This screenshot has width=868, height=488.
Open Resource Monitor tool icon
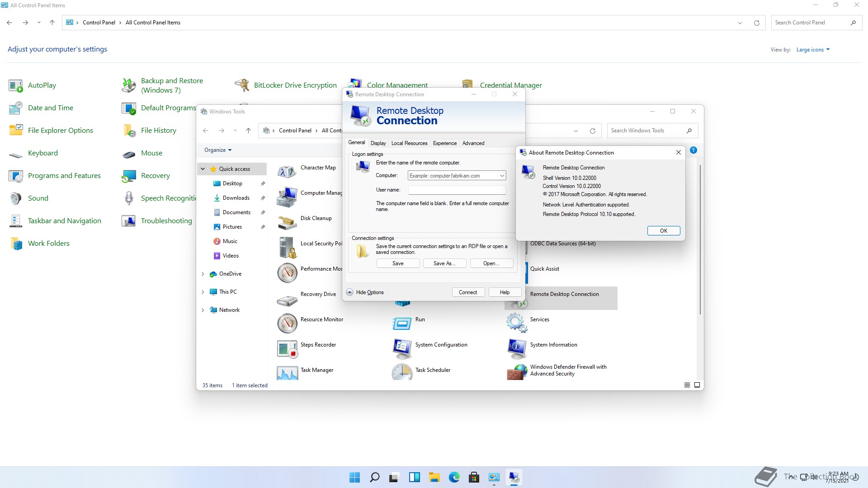(287, 323)
